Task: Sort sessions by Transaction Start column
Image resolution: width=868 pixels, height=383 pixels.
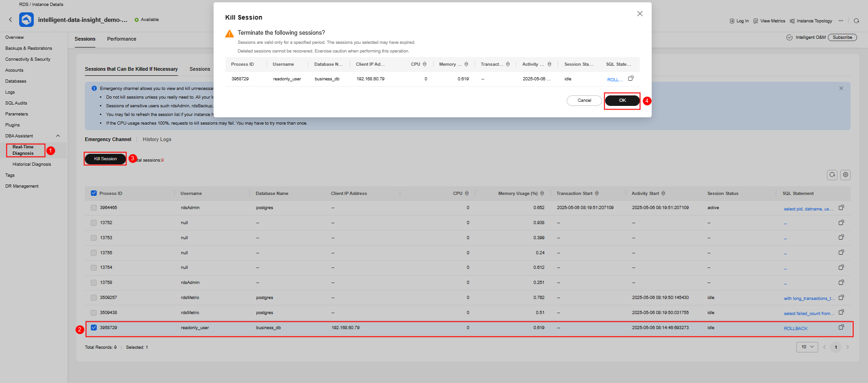Action: click(x=597, y=194)
